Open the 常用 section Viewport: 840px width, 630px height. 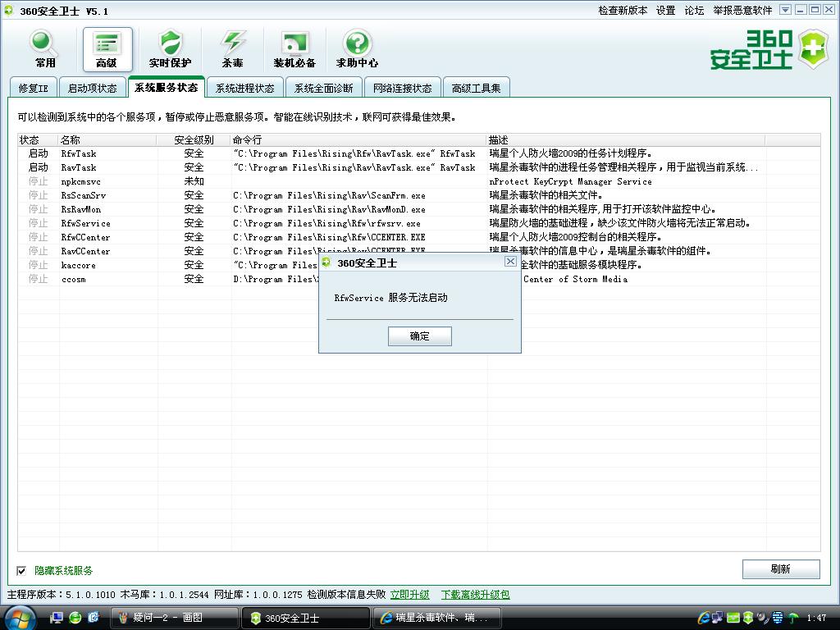point(44,49)
